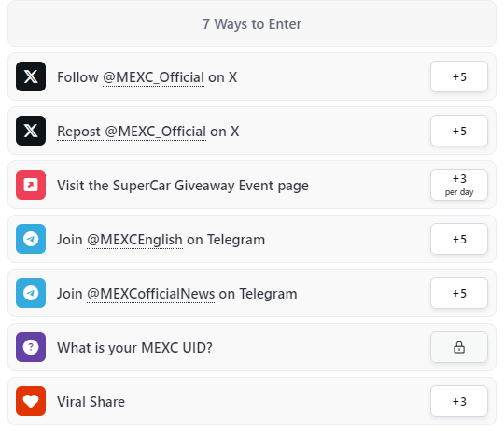Viewport: 504px width, 431px height.
Task: Expand the 'What is your MEXC UID?' entry
Action: pos(252,347)
